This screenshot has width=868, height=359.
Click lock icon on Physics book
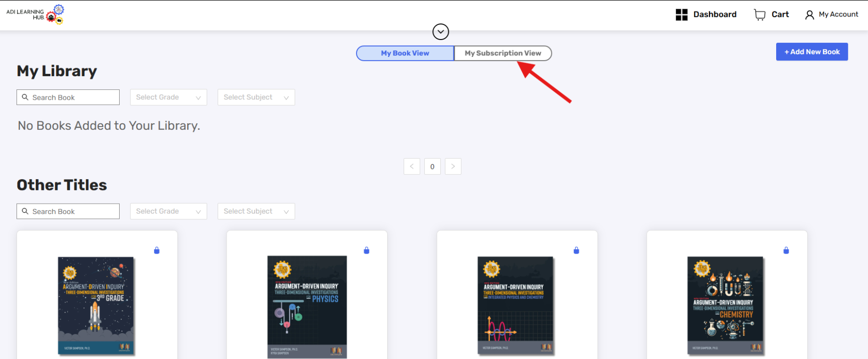[366, 250]
